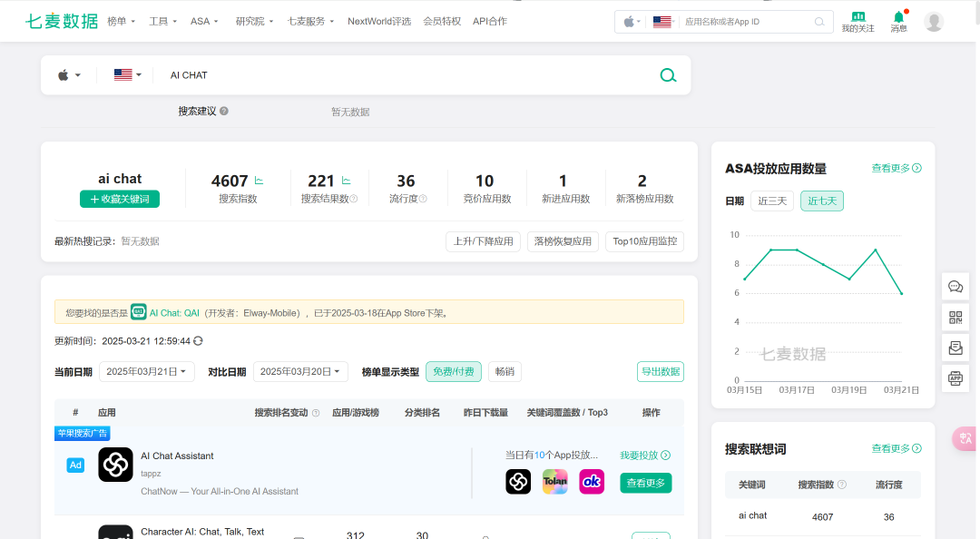Image resolution: width=980 pixels, height=539 pixels.
Task: Click green 查看更多 button in ad row
Action: click(x=646, y=483)
